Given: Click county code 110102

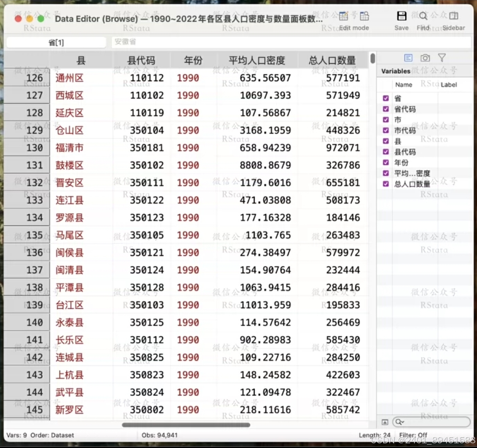Looking at the screenshot, I should [147, 95].
